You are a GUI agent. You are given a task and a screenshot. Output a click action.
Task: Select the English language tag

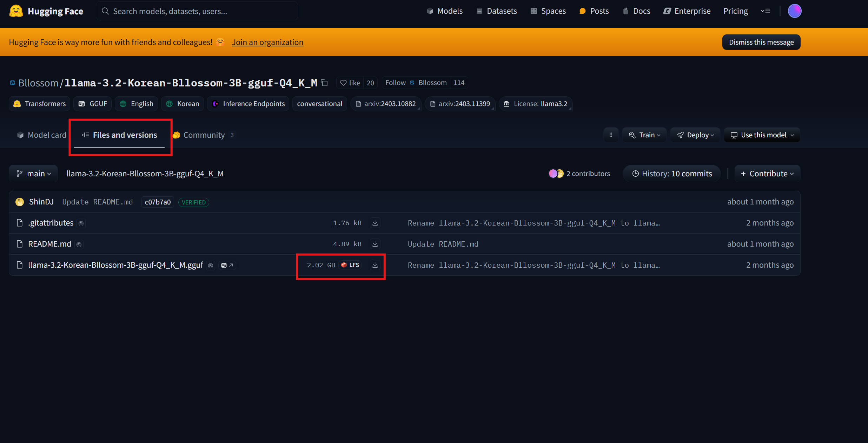pyautogui.click(x=137, y=104)
